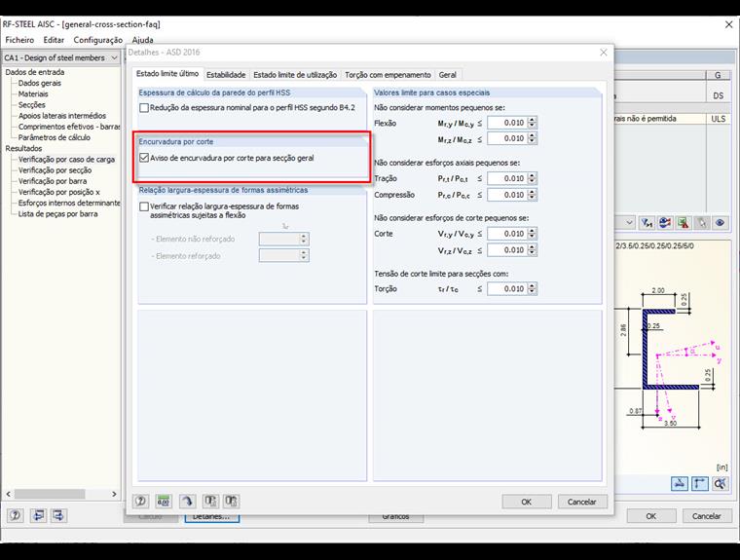
Task: Switch to Estado limite de utilização tab
Action: pyautogui.click(x=295, y=75)
